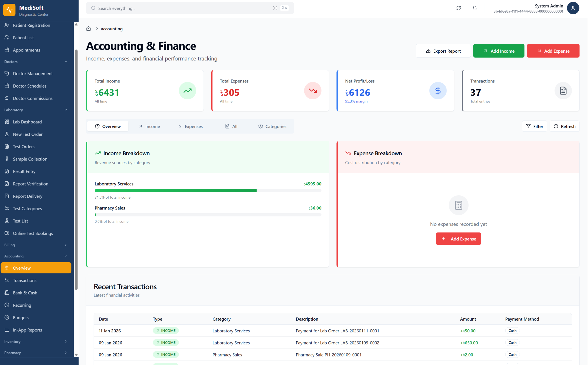Click the MediSoft logo icon
Viewport: 588px width, 365px height.
click(x=9, y=10)
